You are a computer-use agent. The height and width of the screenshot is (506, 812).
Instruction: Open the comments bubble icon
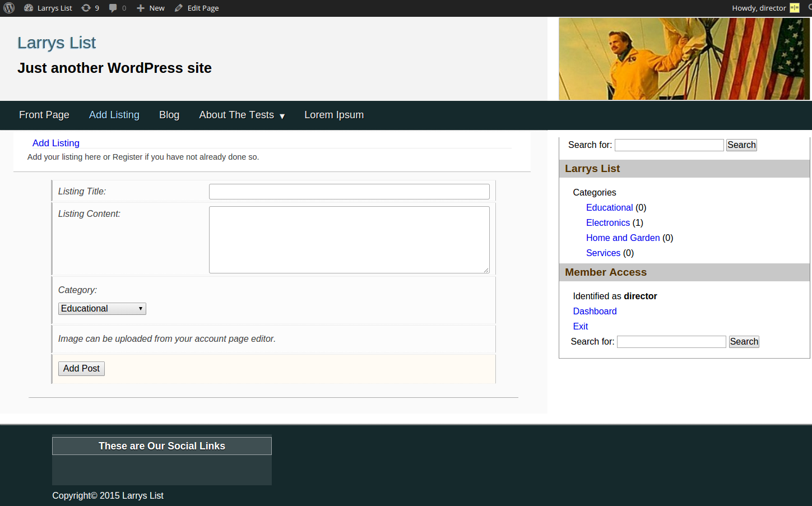113,8
